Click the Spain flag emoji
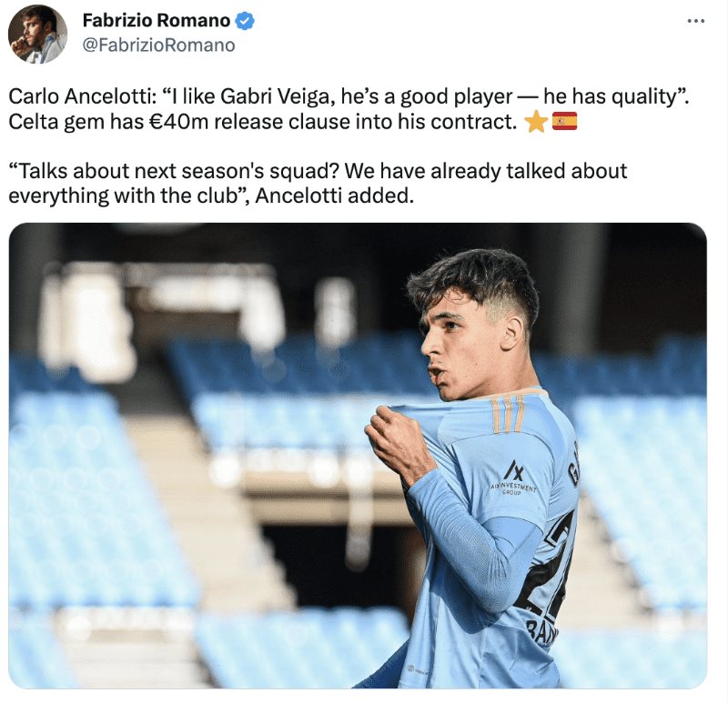 click(x=564, y=121)
